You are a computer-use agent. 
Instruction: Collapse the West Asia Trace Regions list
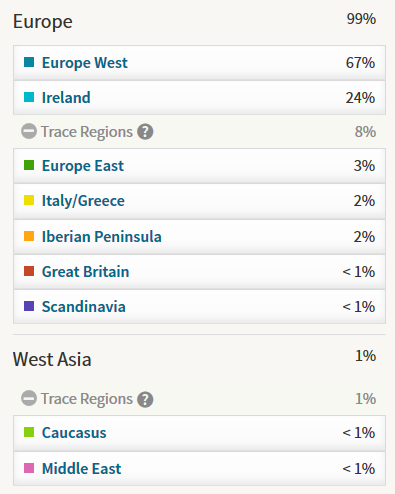29,398
